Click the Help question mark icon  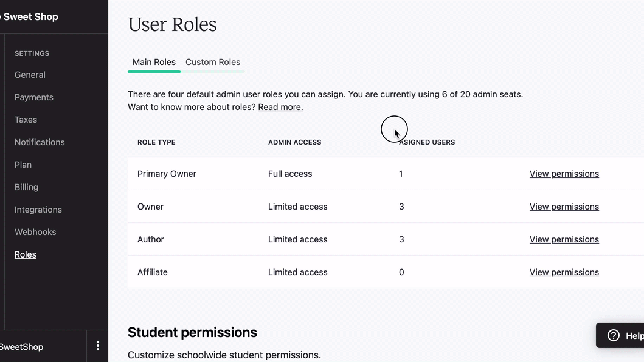614,335
